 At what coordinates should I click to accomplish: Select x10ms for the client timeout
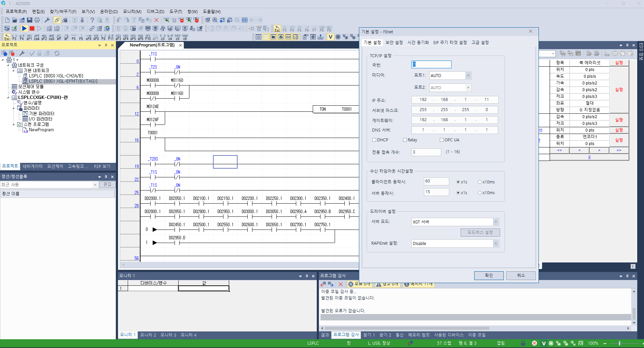click(x=479, y=182)
